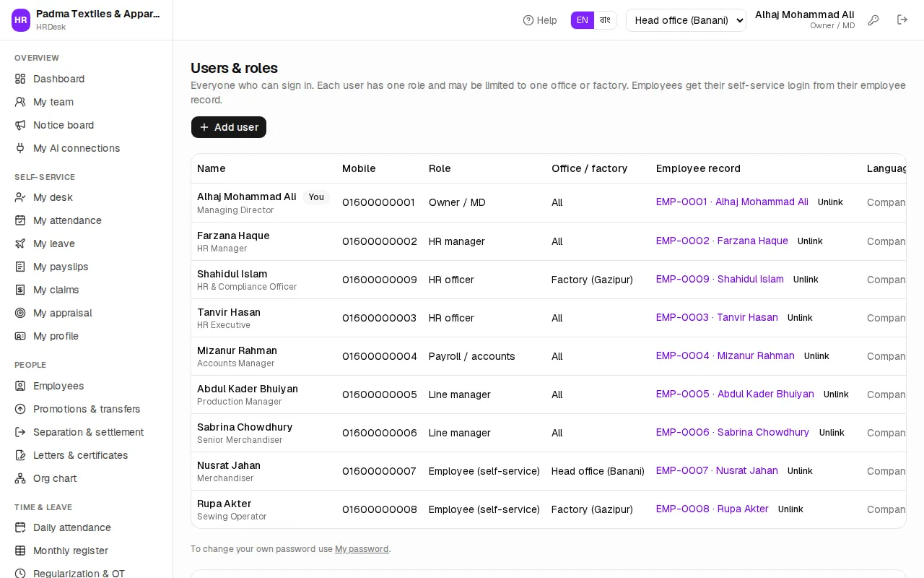Open My profile in sidebar
The width and height of the screenshot is (924, 578).
point(87,336)
